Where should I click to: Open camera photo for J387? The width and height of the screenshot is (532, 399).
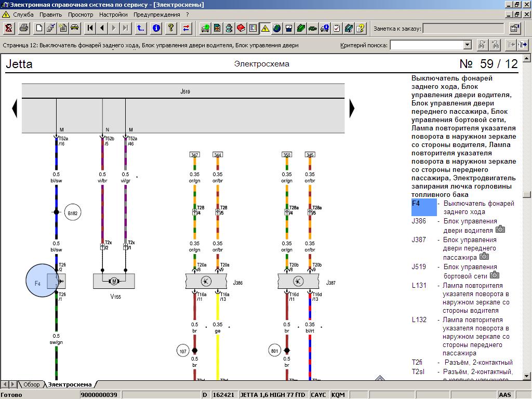click(x=484, y=256)
